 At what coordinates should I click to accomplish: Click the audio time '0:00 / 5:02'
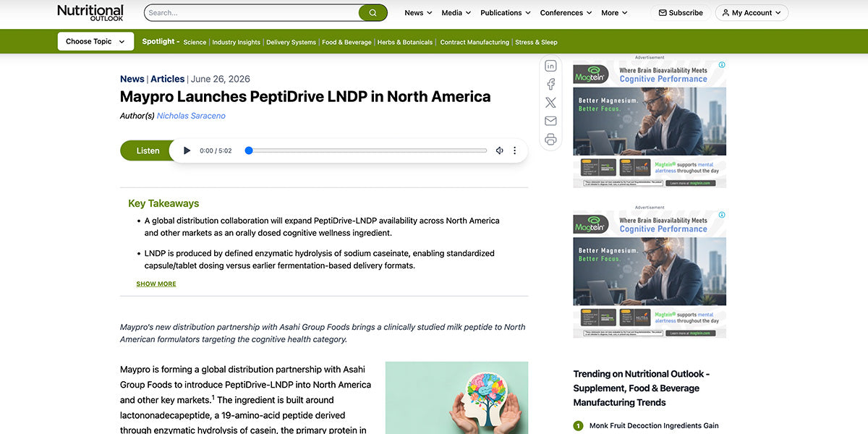coord(216,150)
